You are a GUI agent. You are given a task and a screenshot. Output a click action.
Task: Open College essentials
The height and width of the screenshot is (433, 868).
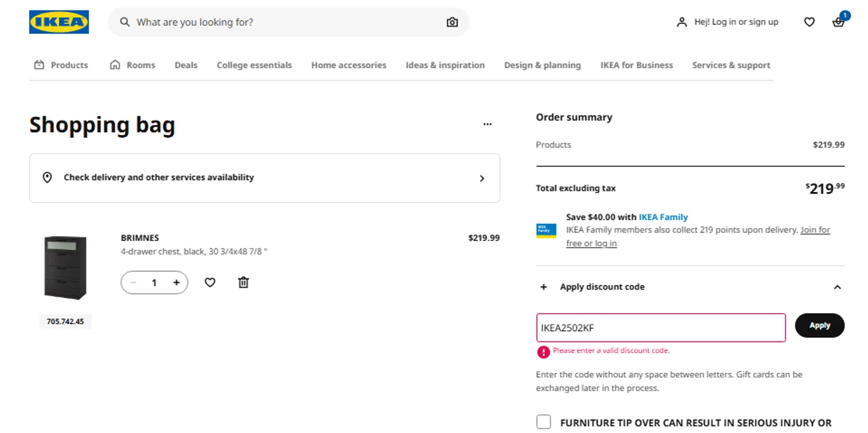coord(254,65)
